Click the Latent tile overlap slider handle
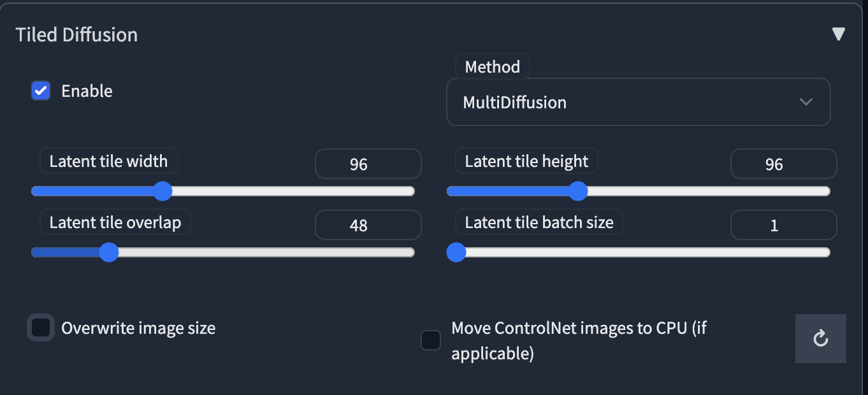 click(109, 252)
